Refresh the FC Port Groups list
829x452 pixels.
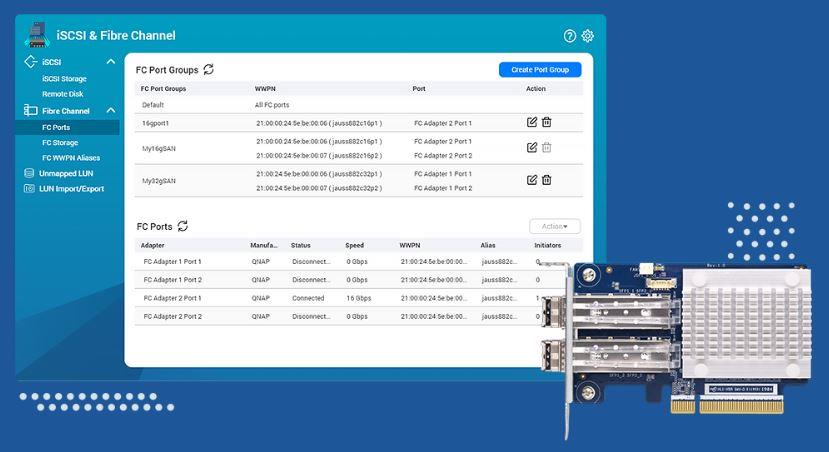pyautogui.click(x=208, y=69)
